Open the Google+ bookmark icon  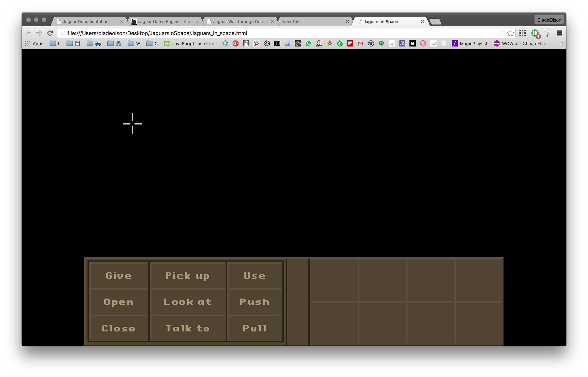coord(235,44)
